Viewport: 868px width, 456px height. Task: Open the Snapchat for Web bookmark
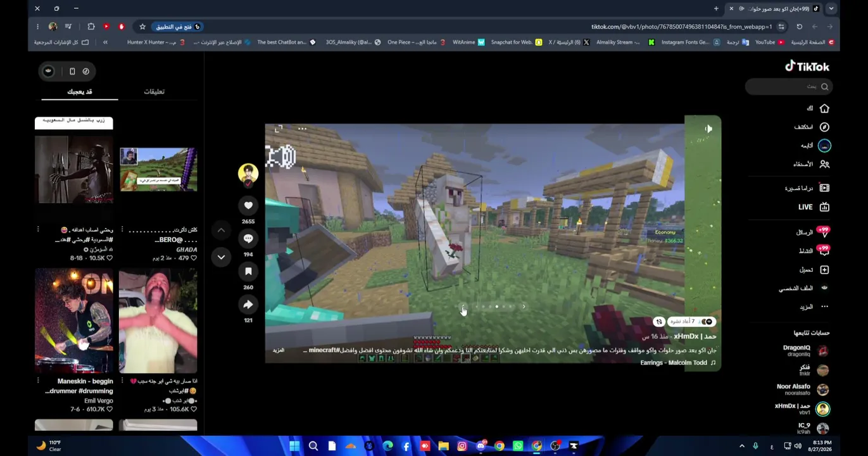click(517, 42)
